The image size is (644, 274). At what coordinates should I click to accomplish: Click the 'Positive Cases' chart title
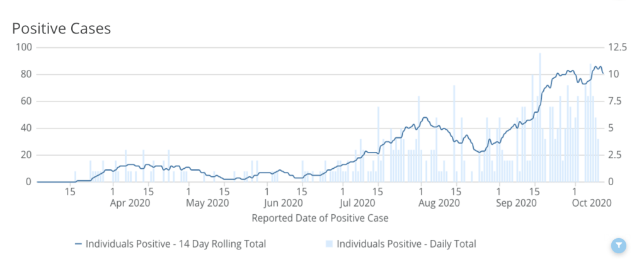pyautogui.click(x=62, y=28)
